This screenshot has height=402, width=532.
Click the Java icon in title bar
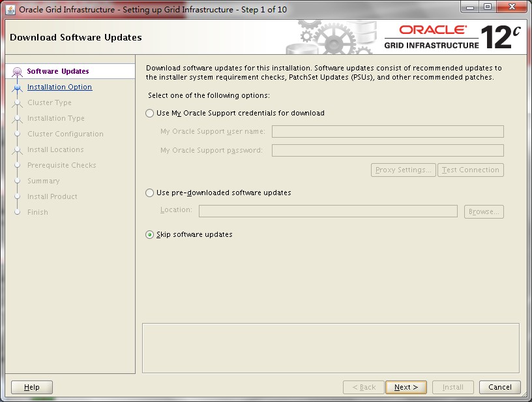10,10
